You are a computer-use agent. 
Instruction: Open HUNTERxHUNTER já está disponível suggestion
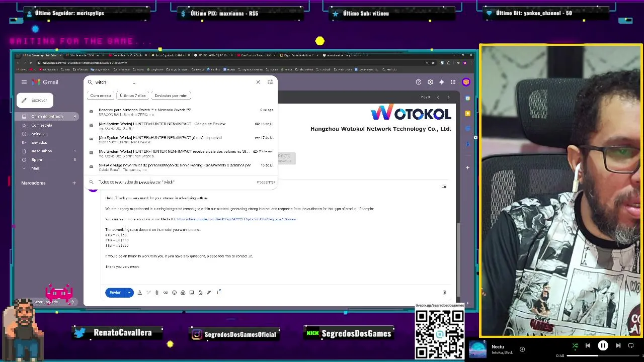[x=181, y=139]
